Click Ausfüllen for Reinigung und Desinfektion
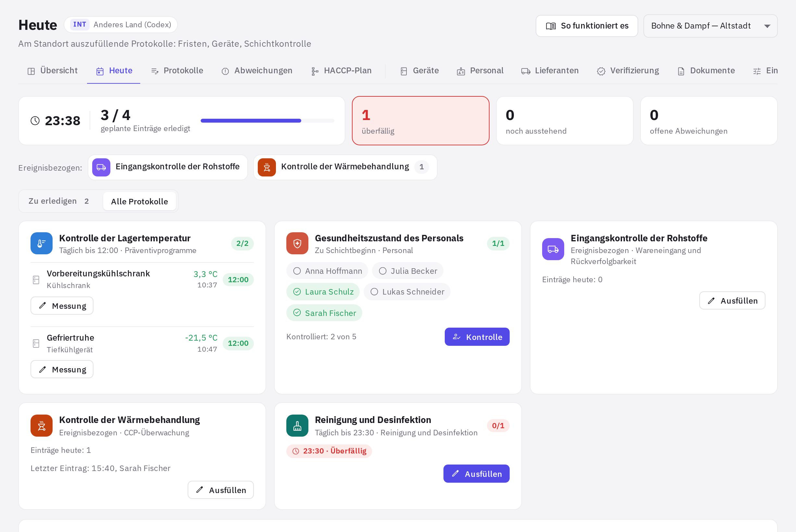 pos(476,474)
